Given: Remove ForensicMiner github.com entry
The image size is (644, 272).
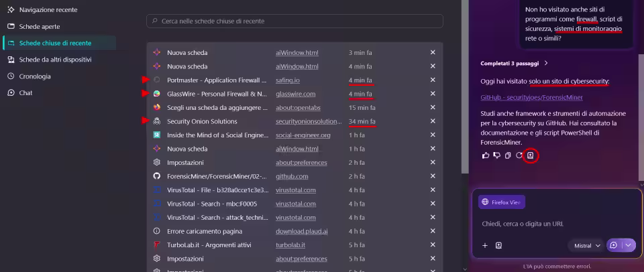Looking at the screenshot, I should point(433,176).
